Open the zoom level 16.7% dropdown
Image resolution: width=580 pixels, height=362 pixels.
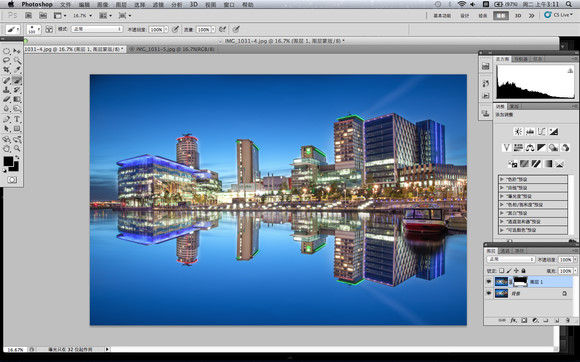82,16
